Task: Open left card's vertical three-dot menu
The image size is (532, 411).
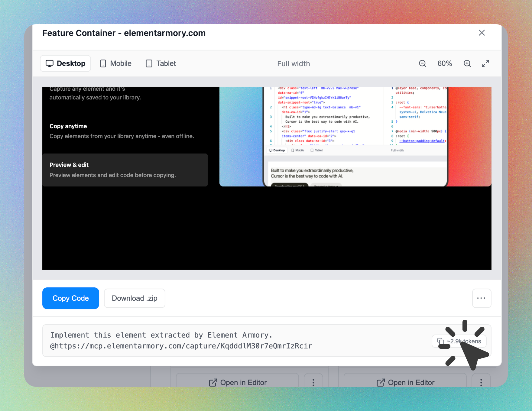Action: 313,382
